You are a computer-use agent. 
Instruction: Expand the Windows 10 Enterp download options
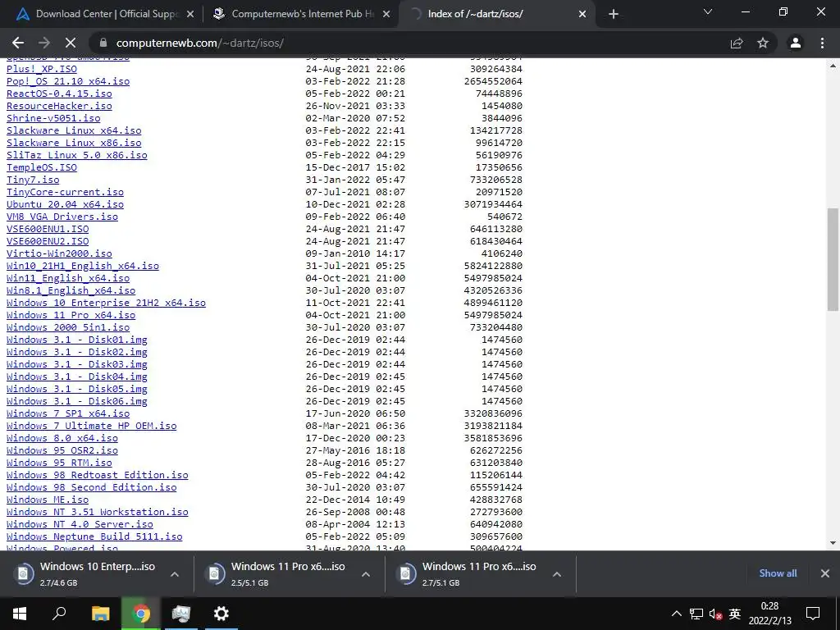(x=175, y=574)
